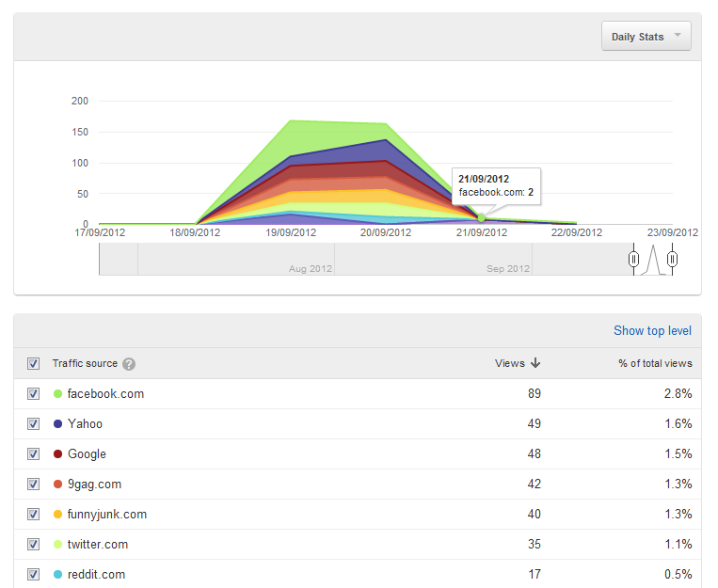Screen dimensions: 718x588
Task: Uncheck the funnyjunk.com checkbox
Action: [x=34, y=515]
